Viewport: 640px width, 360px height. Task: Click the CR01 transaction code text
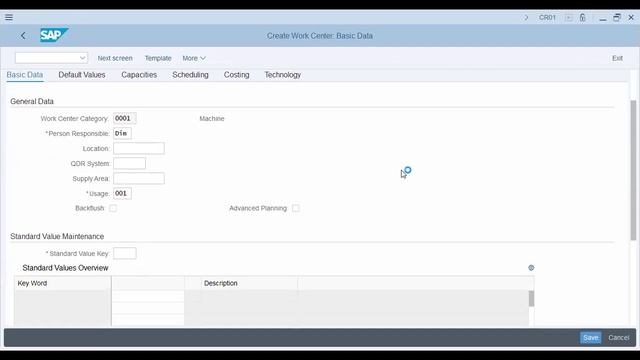pos(547,18)
